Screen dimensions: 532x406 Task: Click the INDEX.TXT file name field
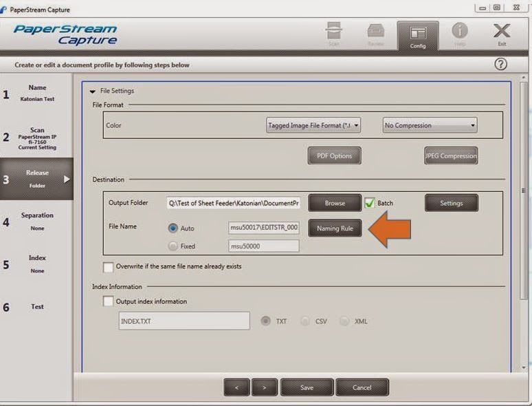[184, 321]
